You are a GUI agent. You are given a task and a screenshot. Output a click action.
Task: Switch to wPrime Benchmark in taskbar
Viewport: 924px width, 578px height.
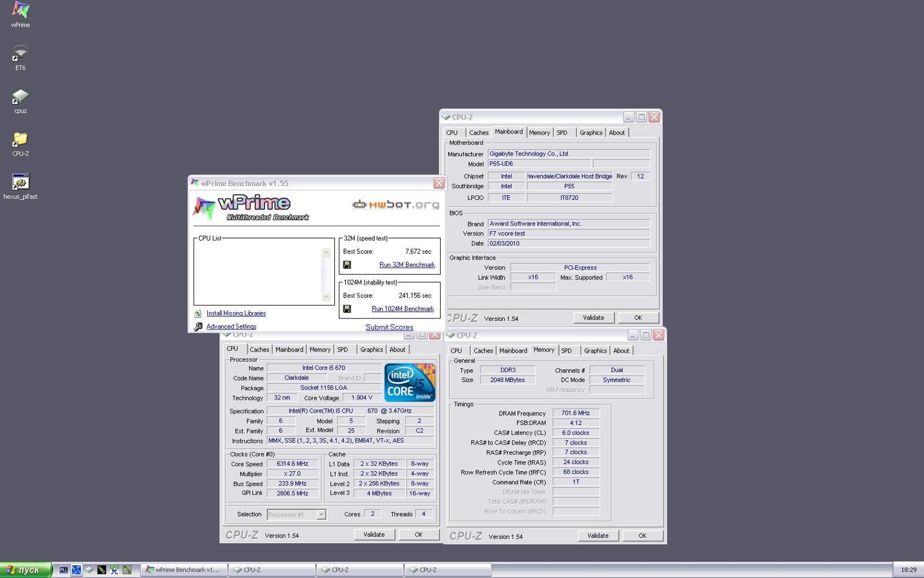coord(184,570)
